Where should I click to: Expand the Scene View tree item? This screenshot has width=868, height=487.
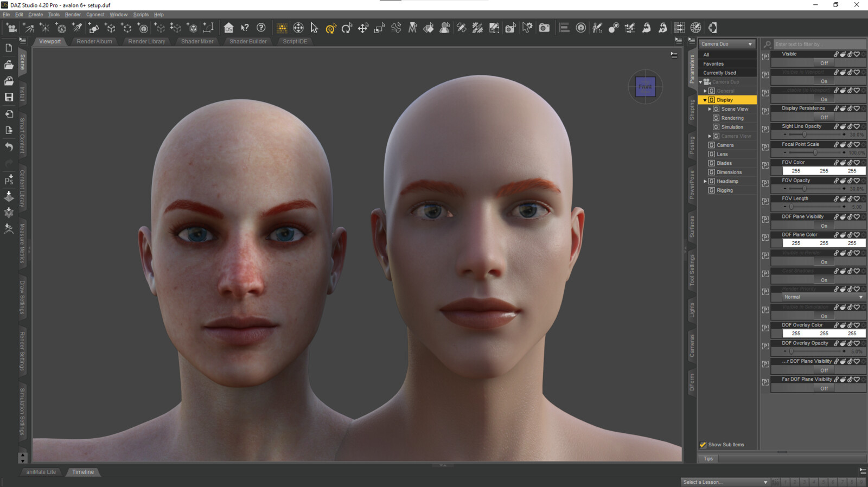click(x=710, y=109)
